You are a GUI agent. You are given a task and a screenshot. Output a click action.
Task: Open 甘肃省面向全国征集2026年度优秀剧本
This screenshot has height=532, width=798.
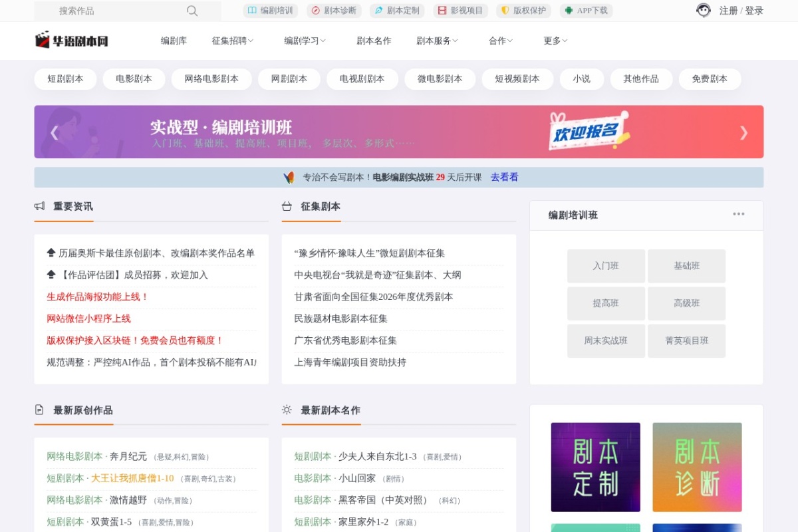(374, 297)
